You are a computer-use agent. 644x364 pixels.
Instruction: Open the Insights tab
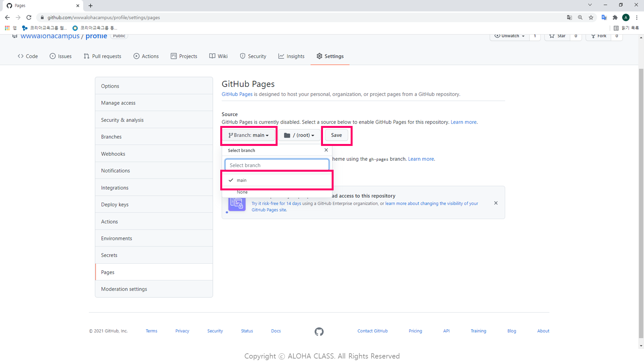[291, 56]
